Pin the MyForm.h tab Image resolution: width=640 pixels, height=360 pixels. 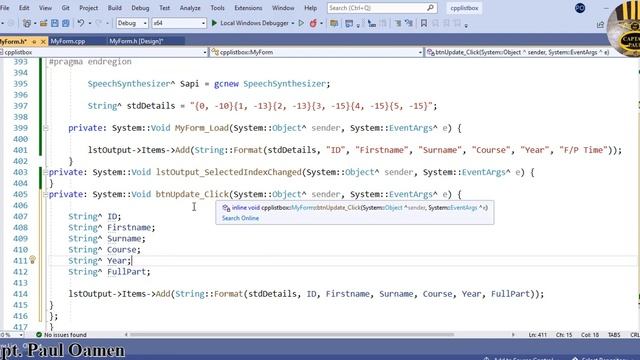click(34, 41)
